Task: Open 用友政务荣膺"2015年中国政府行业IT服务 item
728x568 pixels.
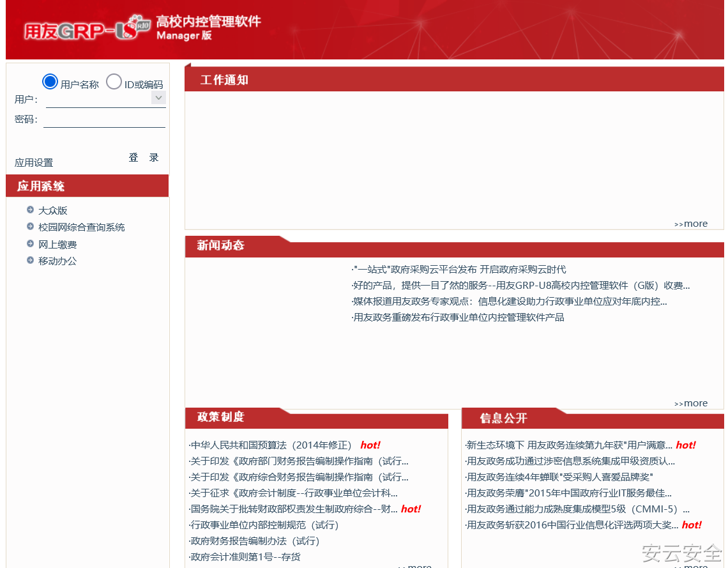Action: coord(569,493)
